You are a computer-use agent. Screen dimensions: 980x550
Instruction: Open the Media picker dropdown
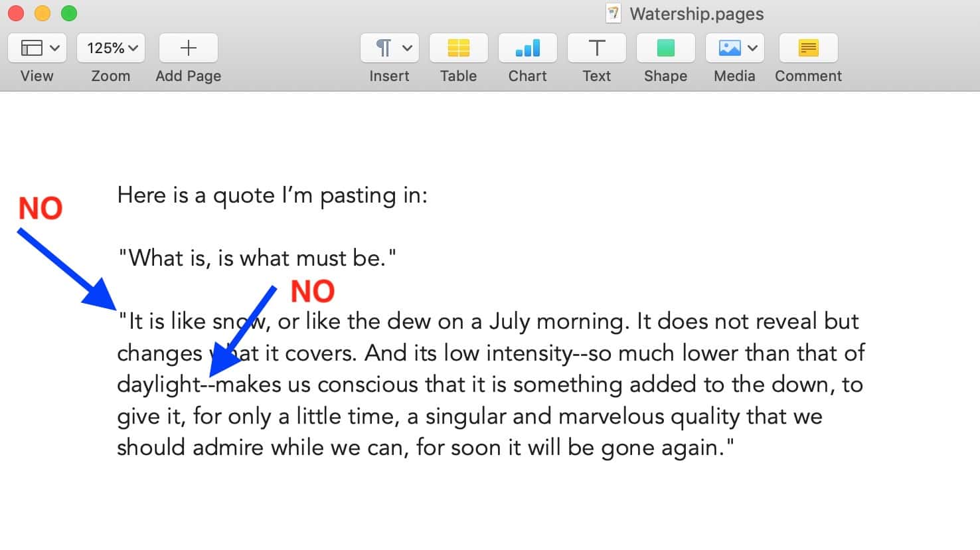pos(735,48)
